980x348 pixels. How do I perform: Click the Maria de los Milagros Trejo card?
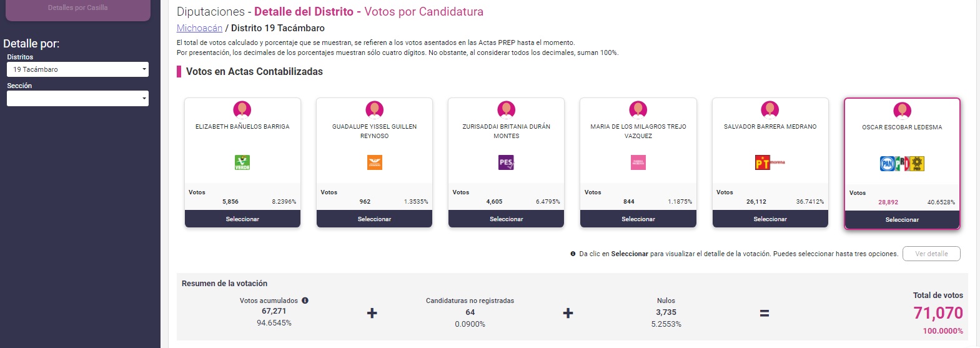tap(638, 162)
